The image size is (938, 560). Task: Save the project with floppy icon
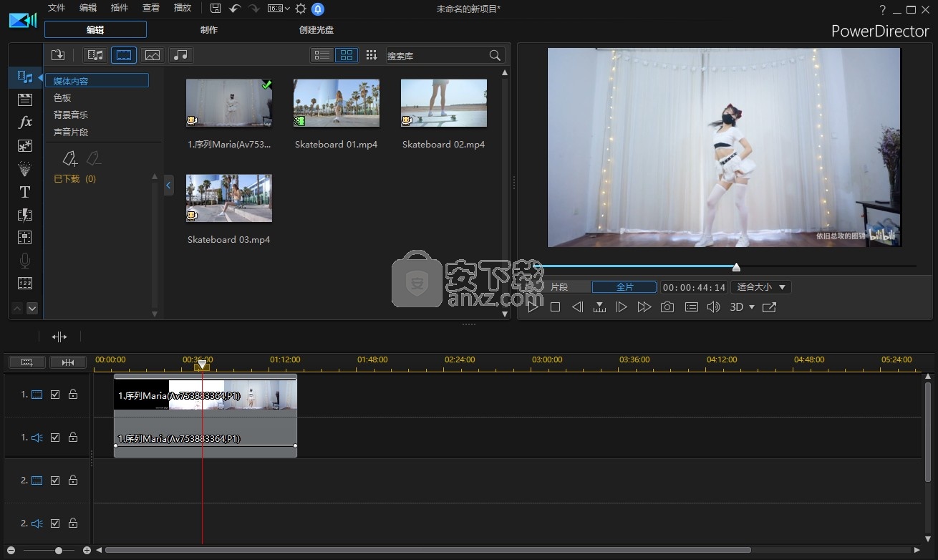(x=216, y=9)
